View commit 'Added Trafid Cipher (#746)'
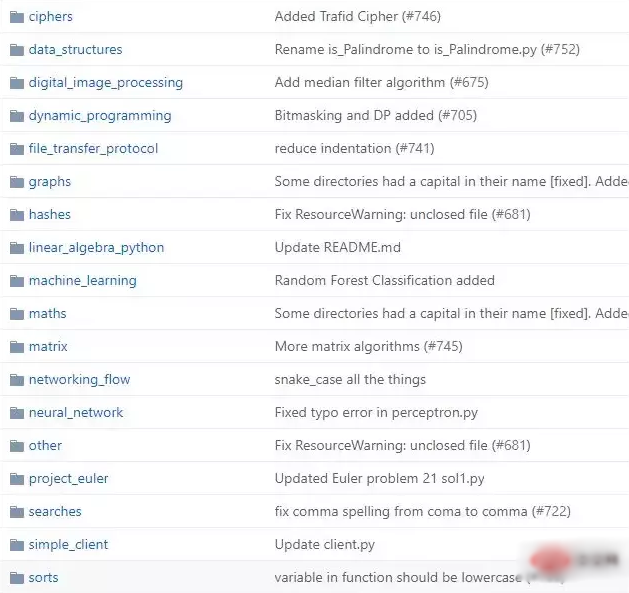 click(x=358, y=17)
